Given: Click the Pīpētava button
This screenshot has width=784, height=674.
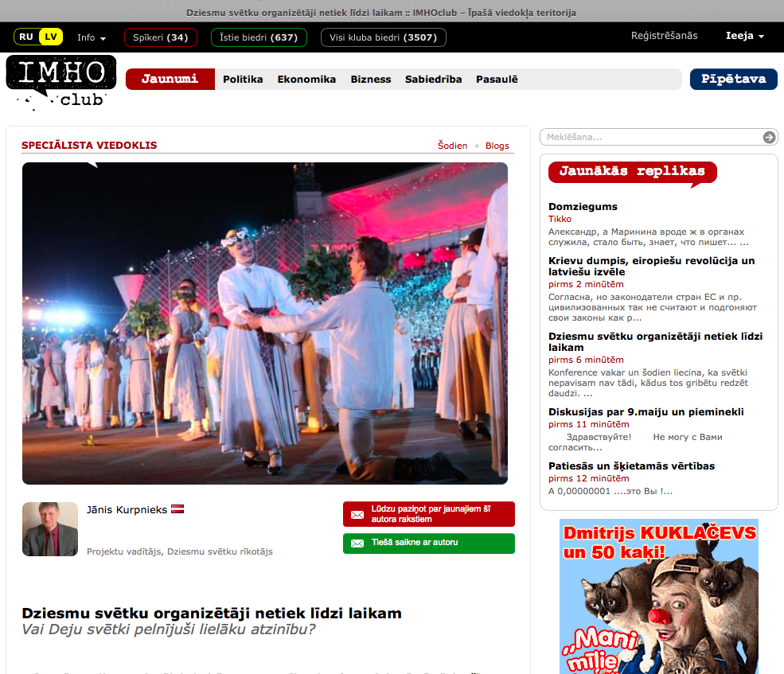Looking at the screenshot, I should click(x=733, y=79).
